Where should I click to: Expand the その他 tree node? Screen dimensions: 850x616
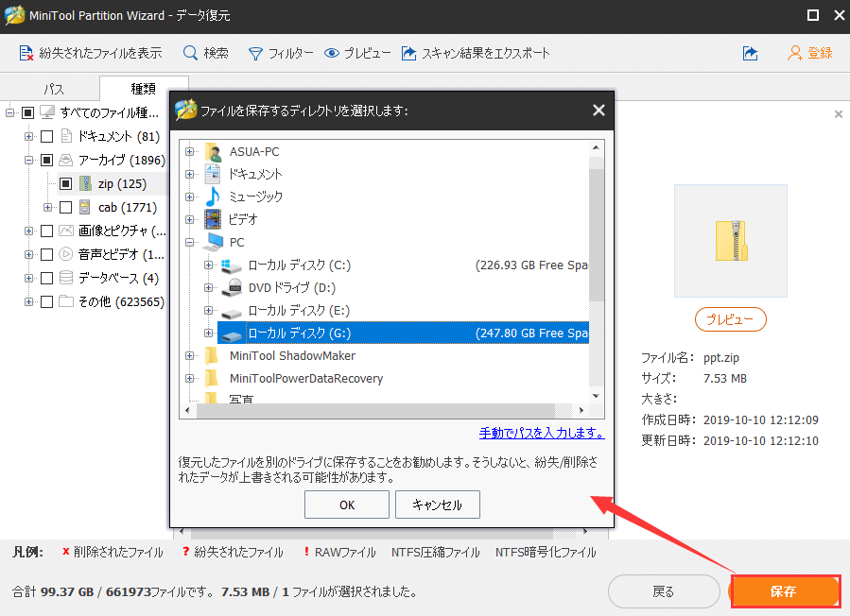(28, 301)
